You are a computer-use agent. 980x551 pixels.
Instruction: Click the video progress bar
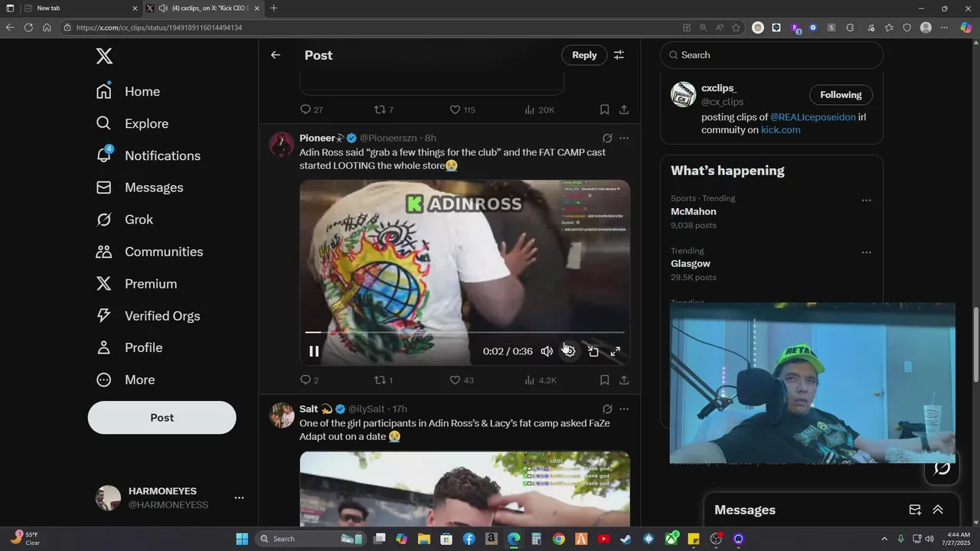pos(465,332)
